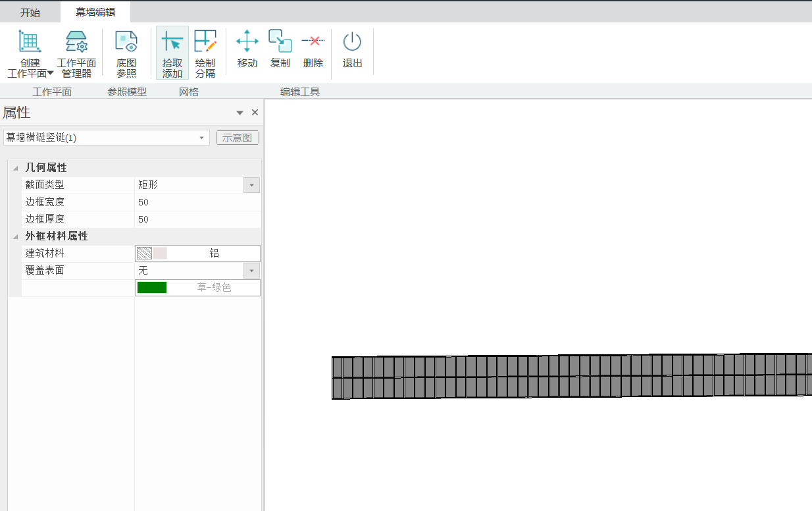Screen dimensions: 812x511
Task: Switch to the 开始 tab
Action: pos(30,13)
